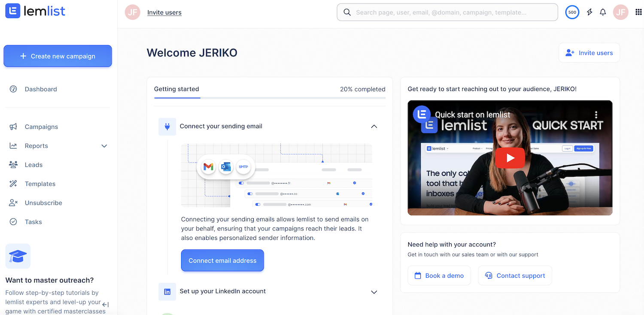Click the plug icon for sending email
Image resolution: width=644 pixels, height=315 pixels.
coord(167,127)
